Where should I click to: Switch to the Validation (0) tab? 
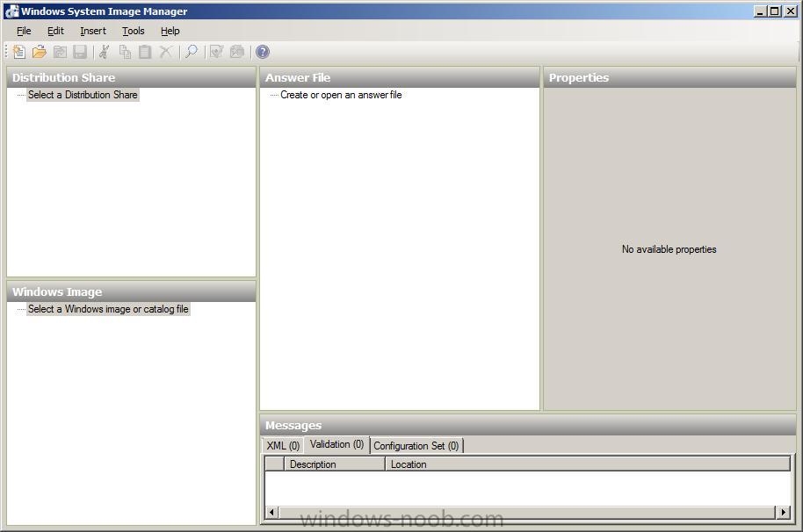[336, 444]
